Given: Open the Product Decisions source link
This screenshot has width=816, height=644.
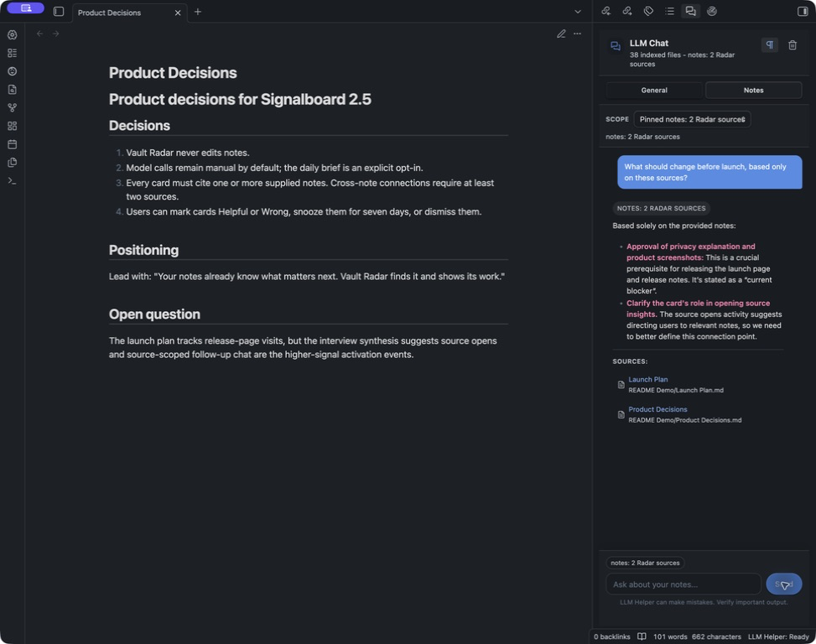Looking at the screenshot, I should [x=657, y=409].
